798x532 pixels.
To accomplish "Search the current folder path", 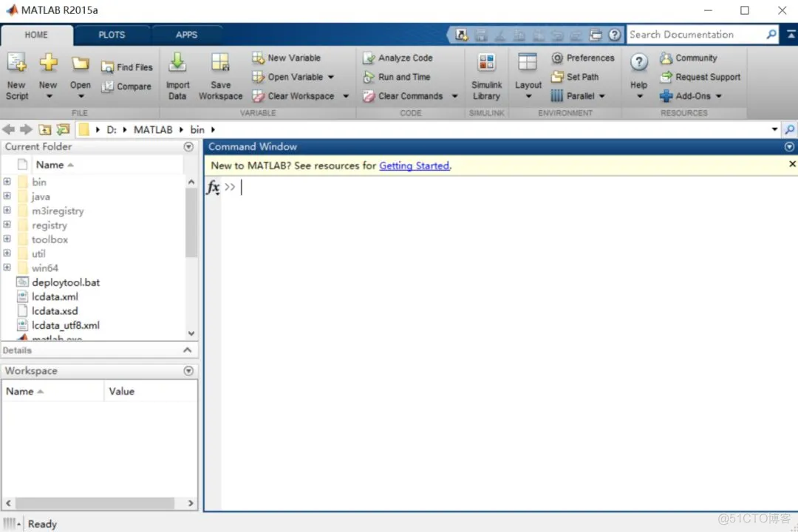I will 789,130.
